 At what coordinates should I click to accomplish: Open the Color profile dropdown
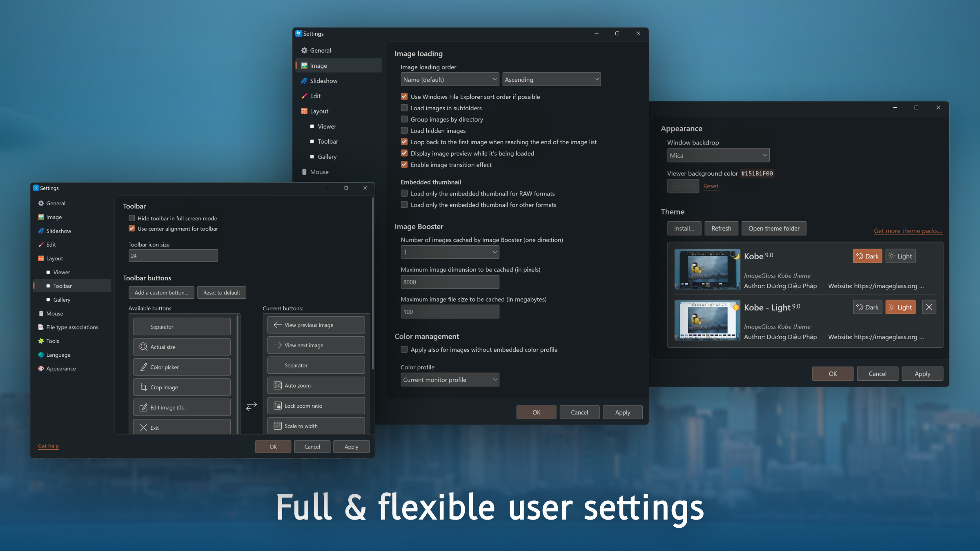(450, 379)
